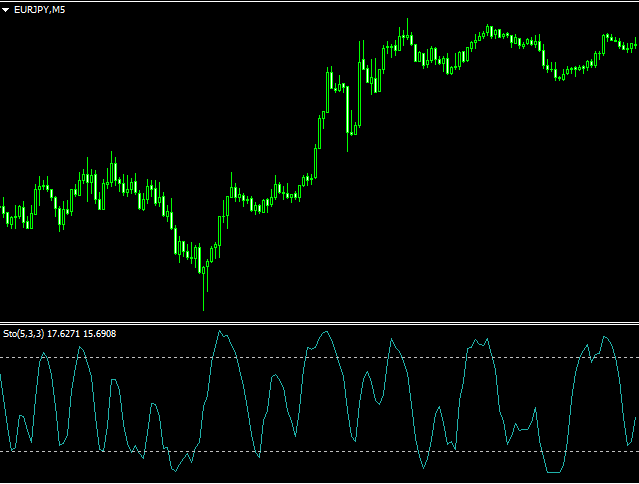Click the triangle arrow beside EURJPY,M5

click(6, 9)
